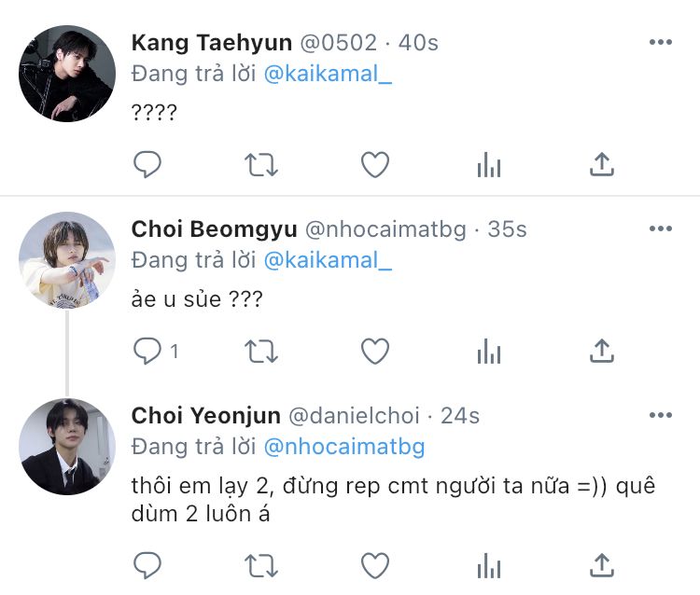This screenshot has width=700, height=595.
Task: Reply to Choi Beomgyu's tweet
Action: tap(147, 351)
